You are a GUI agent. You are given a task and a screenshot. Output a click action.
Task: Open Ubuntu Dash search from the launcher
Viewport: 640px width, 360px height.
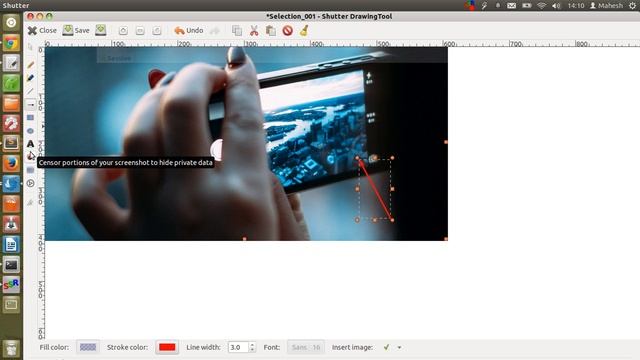tap(11, 22)
